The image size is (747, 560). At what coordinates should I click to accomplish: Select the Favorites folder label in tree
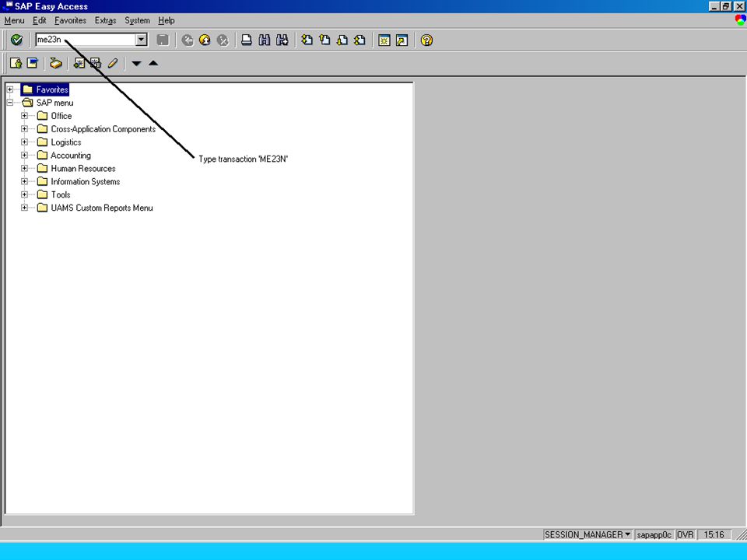tap(52, 89)
